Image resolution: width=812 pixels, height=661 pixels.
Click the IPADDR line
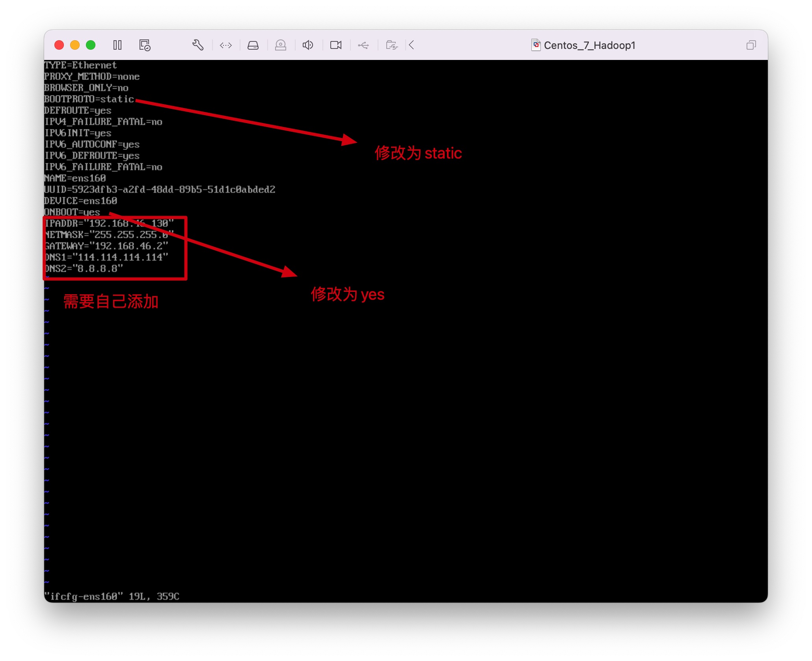(109, 224)
